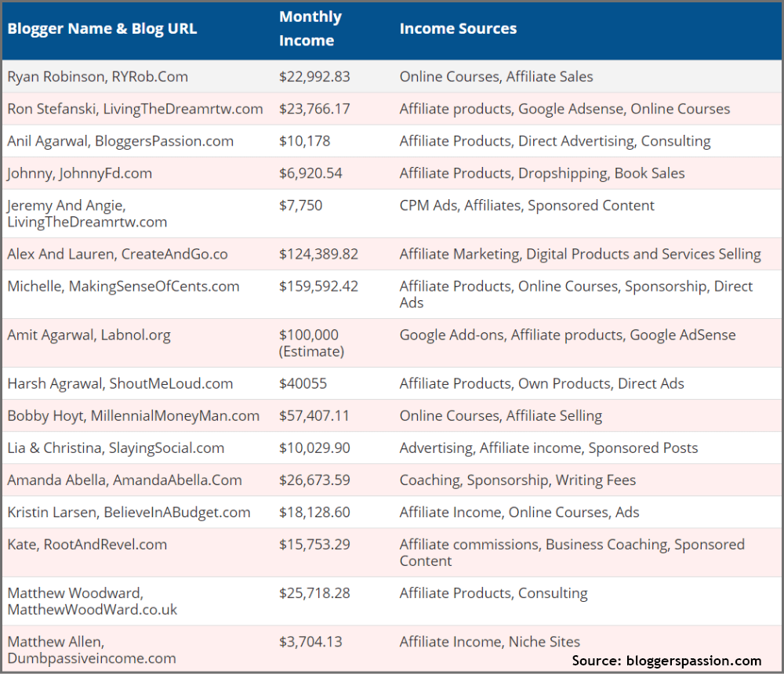Click 'Online Courses, Affiliate Selling' text
Viewport: 784px width, 674px height.
pos(500,415)
